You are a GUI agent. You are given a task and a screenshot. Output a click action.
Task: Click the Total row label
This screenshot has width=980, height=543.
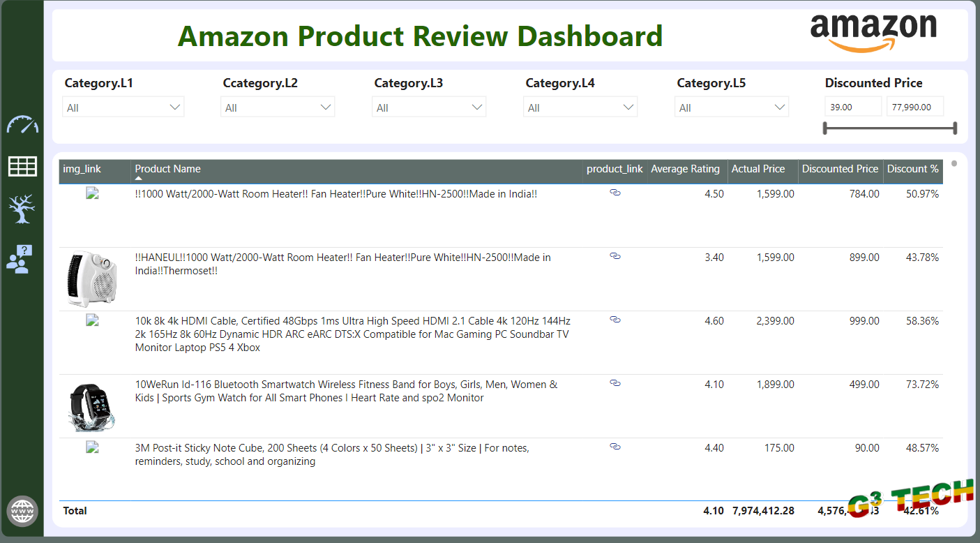point(75,511)
